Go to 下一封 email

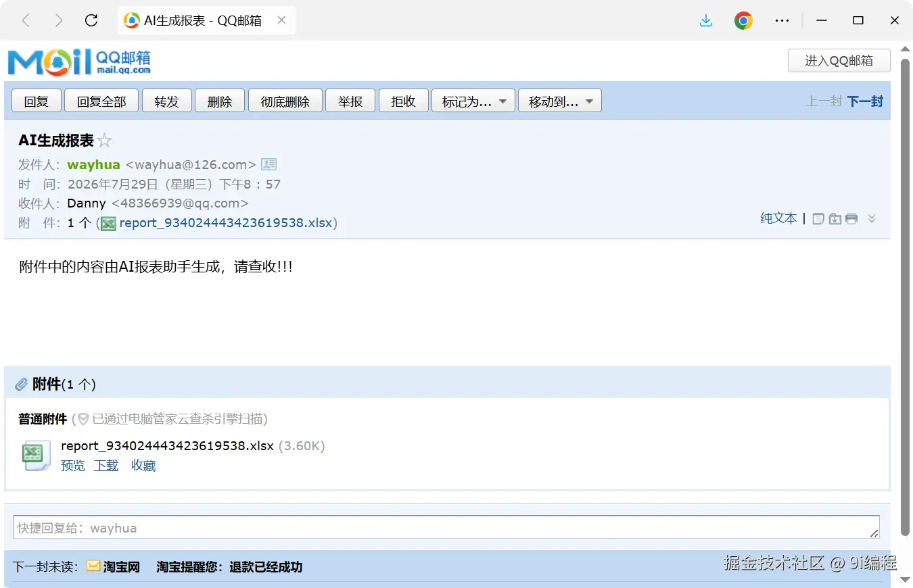(x=865, y=101)
